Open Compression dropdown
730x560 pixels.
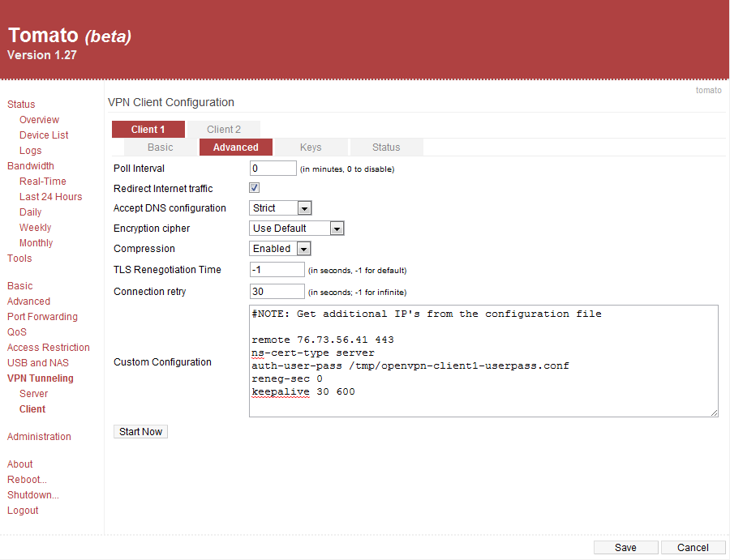(280, 249)
